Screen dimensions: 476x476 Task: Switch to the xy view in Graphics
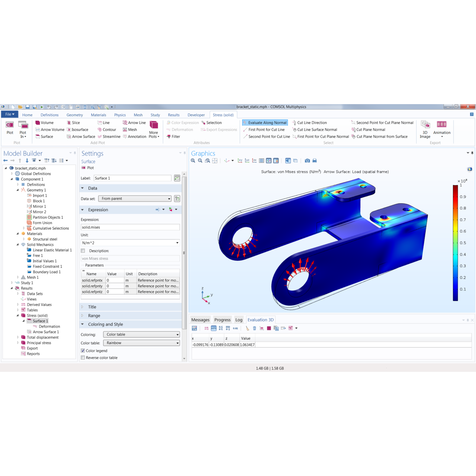coord(240,160)
